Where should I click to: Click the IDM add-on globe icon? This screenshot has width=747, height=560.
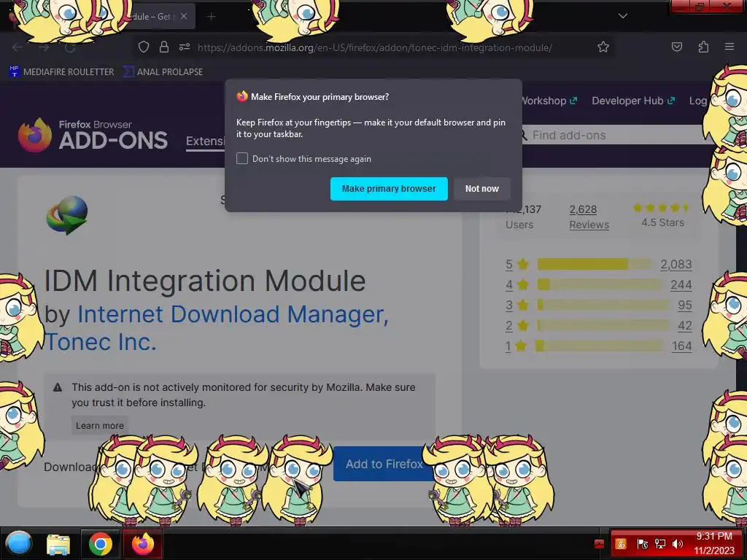67,215
